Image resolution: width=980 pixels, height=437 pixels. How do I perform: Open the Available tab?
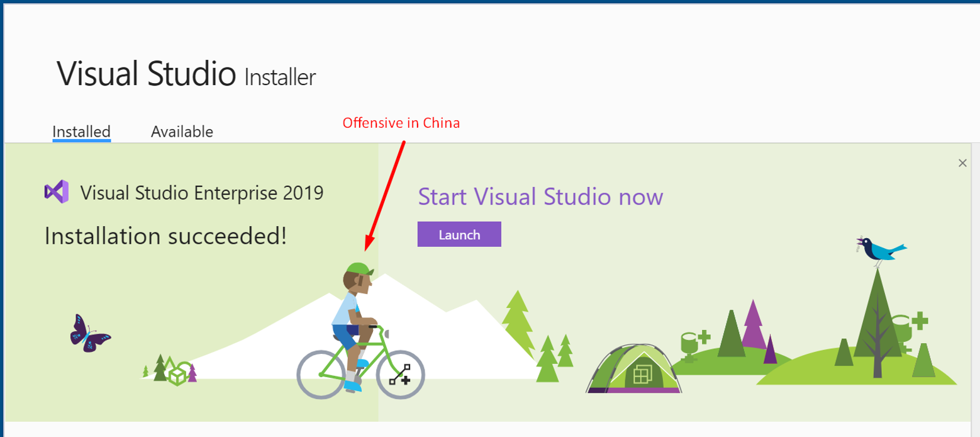coord(182,132)
